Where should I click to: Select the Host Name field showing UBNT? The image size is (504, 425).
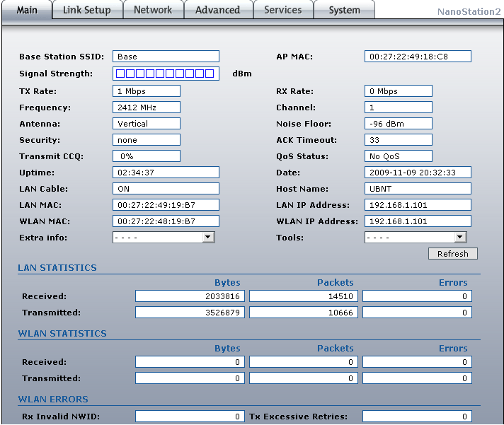tap(418, 189)
